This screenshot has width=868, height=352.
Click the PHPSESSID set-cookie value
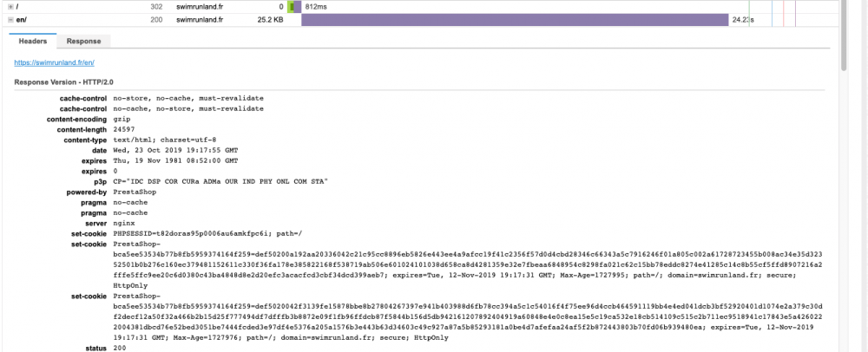coord(207,233)
